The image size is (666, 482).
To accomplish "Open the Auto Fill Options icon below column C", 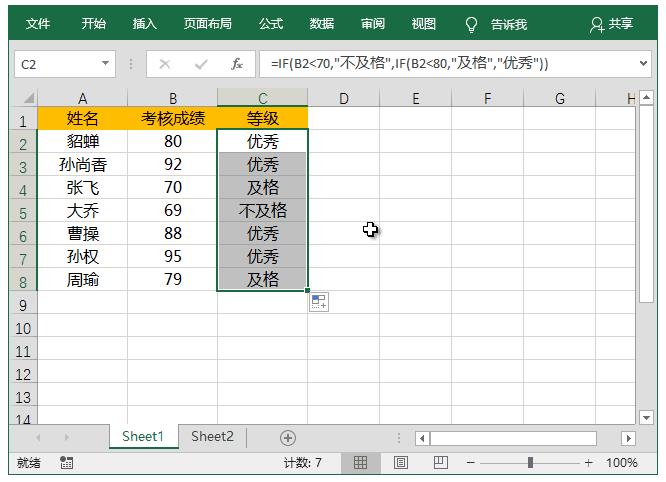I will (319, 302).
